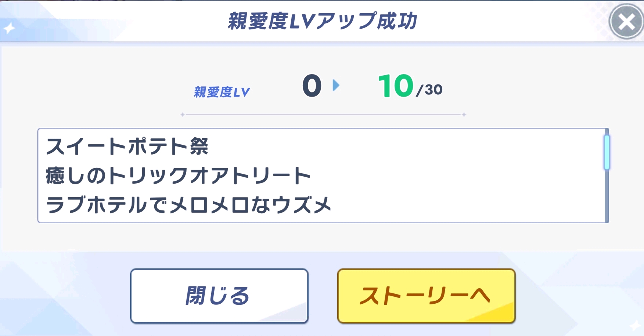Viewport: 644px width, 336px height.
Task: Click the 親愛度LV label
Action: tap(222, 92)
